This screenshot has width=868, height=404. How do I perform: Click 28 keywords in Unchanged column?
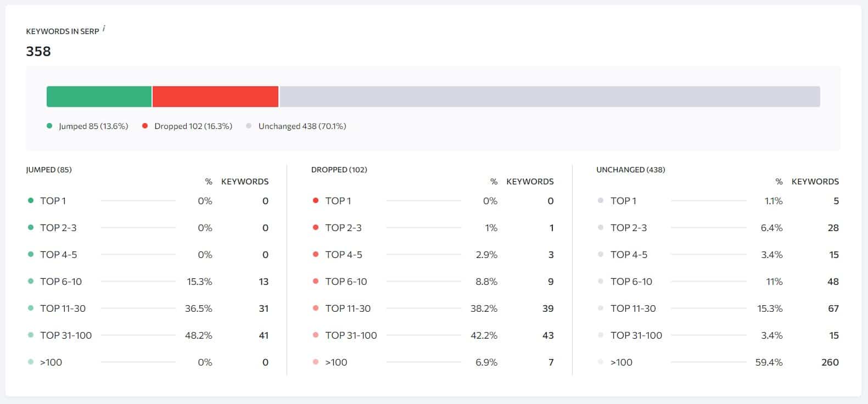tap(833, 228)
